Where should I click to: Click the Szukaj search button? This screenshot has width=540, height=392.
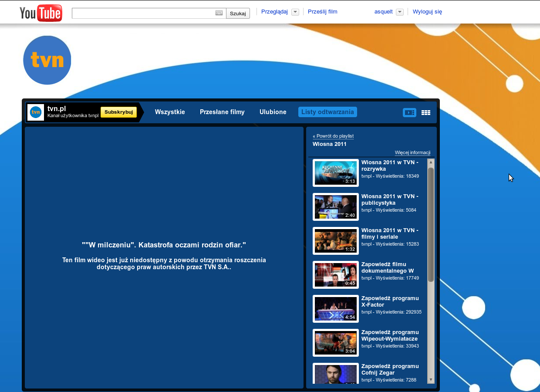click(x=238, y=14)
